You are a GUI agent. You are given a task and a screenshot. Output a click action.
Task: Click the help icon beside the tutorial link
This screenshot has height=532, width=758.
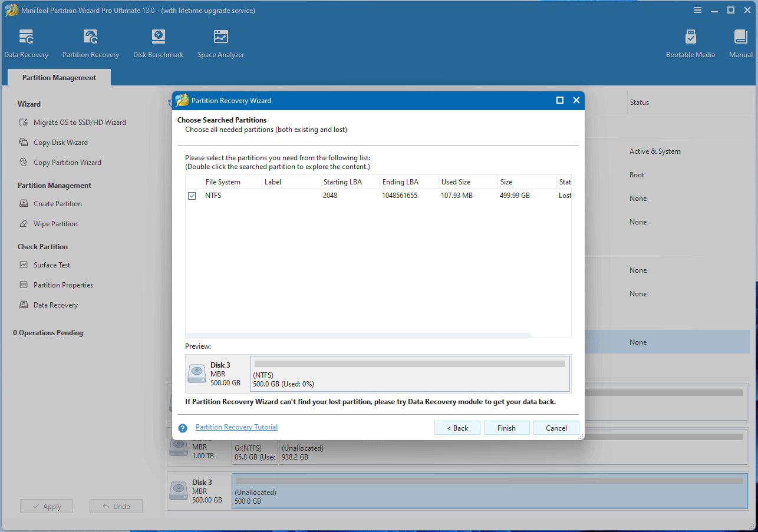point(183,428)
